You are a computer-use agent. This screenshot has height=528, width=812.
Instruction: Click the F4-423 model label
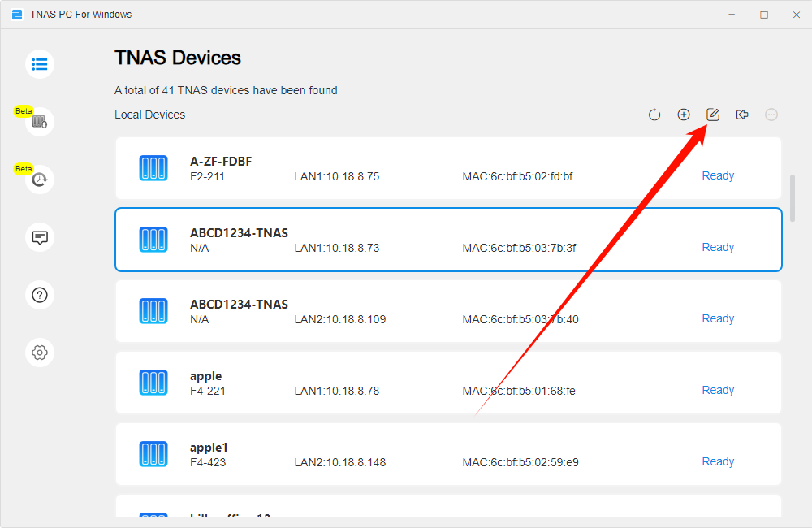pyautogui.click(x=208, y=462)
